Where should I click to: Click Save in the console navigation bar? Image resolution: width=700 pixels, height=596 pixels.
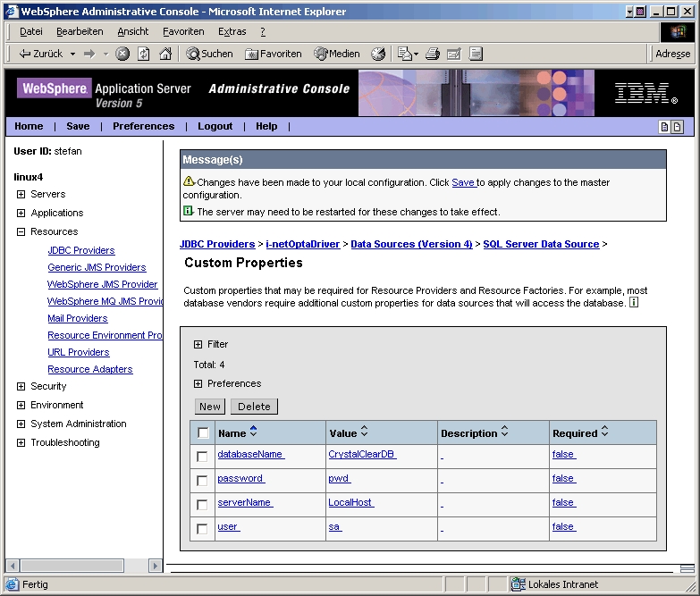pyautogui.click(x=78, y=126)
